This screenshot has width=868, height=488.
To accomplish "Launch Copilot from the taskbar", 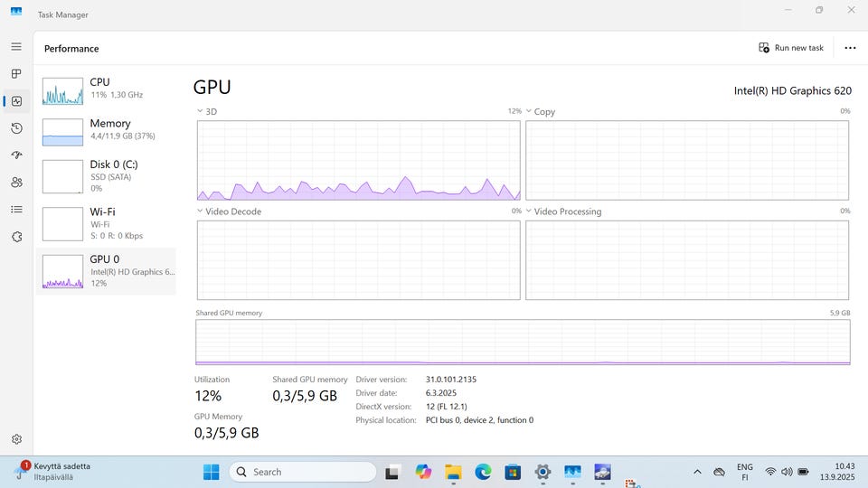I will click(x=423, y=472).
